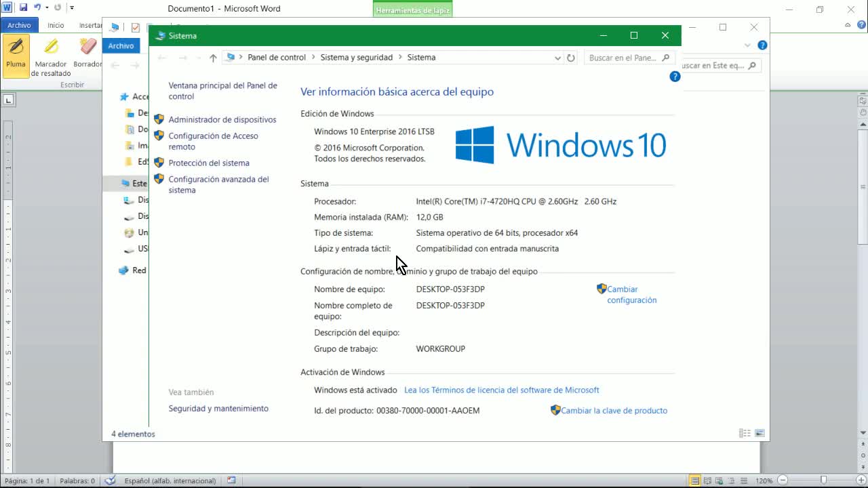Click Cambiar configuración link

click(632, 294)
